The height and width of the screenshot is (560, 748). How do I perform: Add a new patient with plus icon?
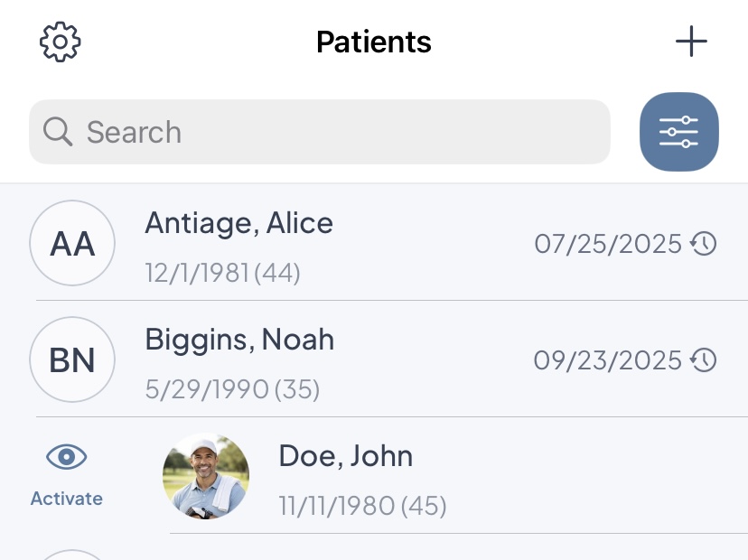pyautogui.click(x=691, y=42)
